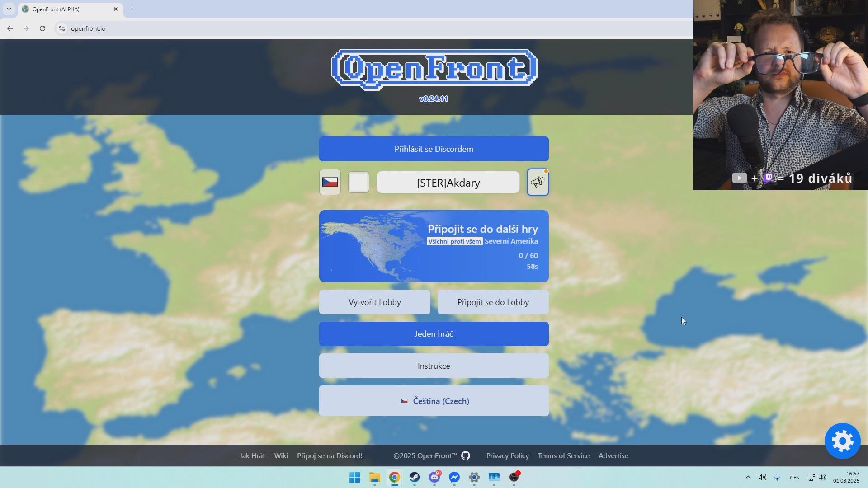
Task: Go back in browser history
Action: (x=10, y=28)
